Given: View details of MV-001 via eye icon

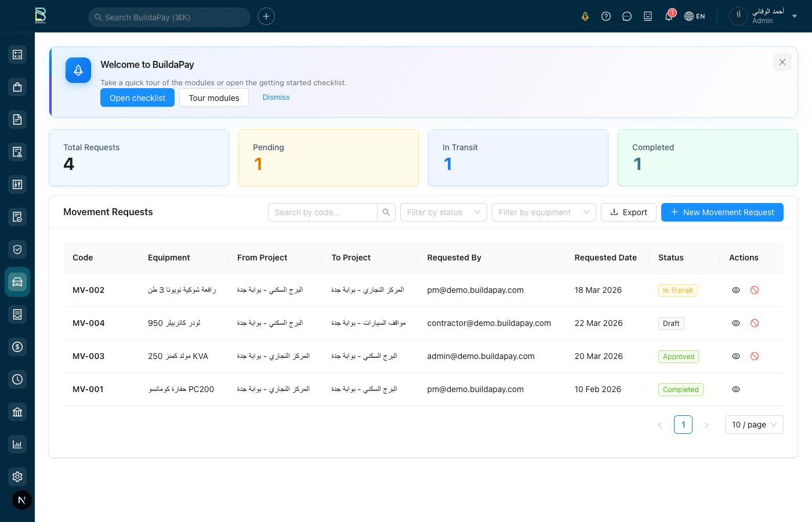Looking at the screenshot, I should click(736, 389).
